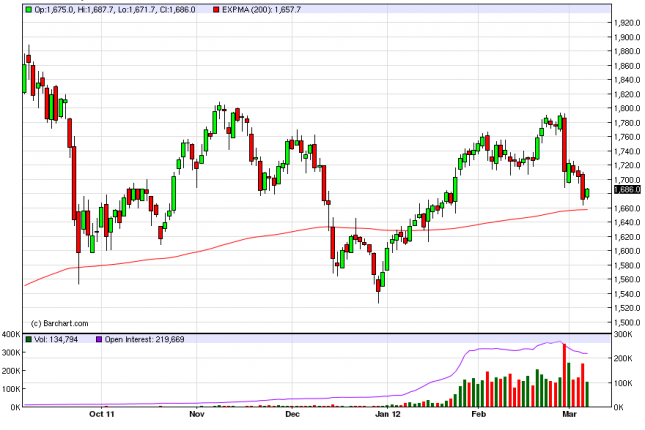Click the tallest red volume bar
The width and height of the screenshot is (645, 430).
564,376
